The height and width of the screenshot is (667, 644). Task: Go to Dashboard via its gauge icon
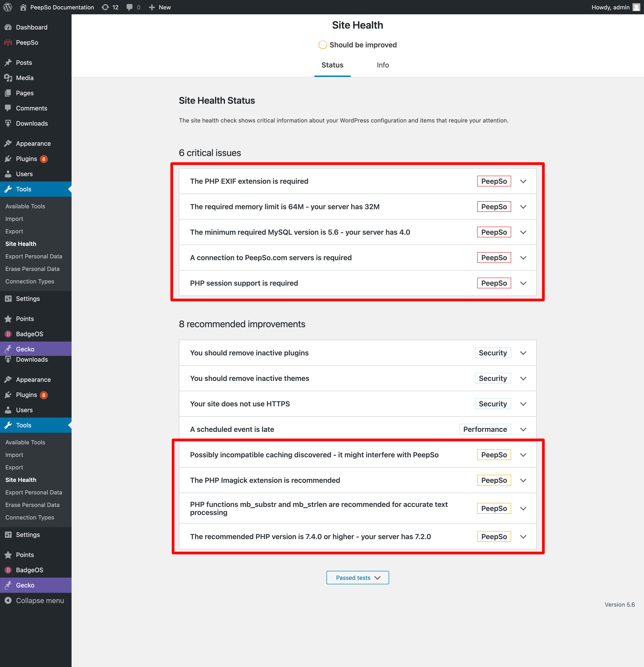pos(8,27)
